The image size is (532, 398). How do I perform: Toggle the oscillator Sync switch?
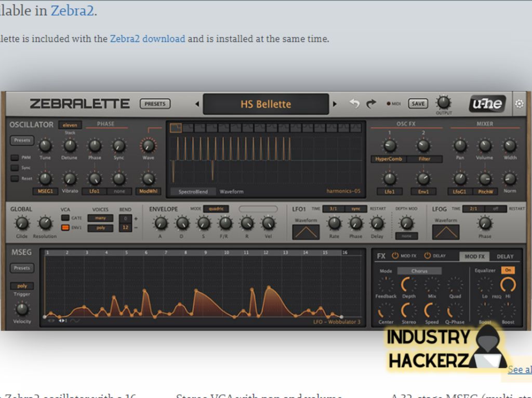point(15,168)
